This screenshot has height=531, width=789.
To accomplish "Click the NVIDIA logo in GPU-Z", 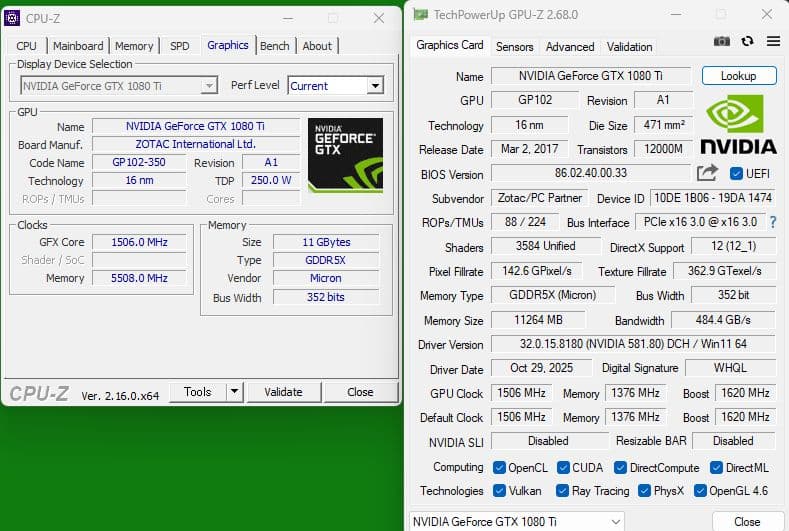I will (739, 125).
